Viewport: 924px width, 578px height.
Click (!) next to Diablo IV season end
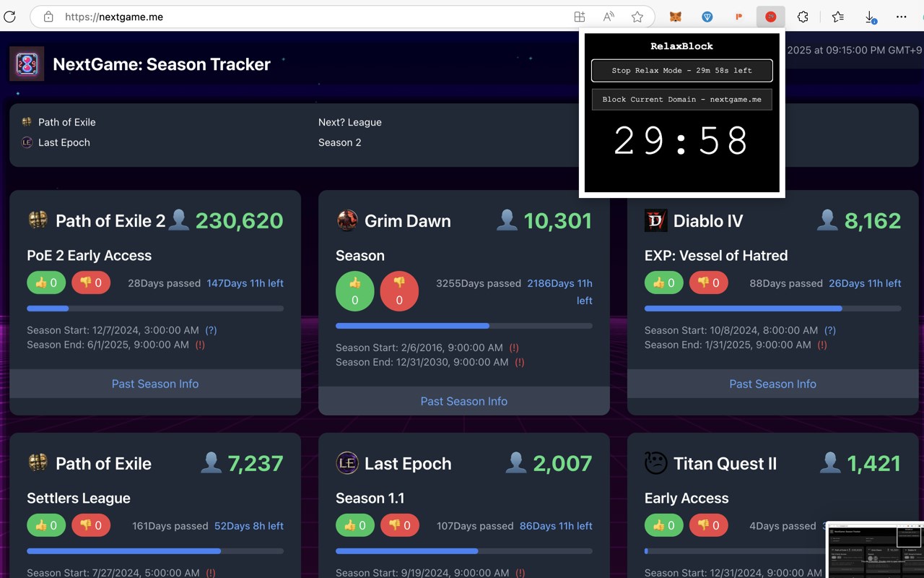[821, 345]
